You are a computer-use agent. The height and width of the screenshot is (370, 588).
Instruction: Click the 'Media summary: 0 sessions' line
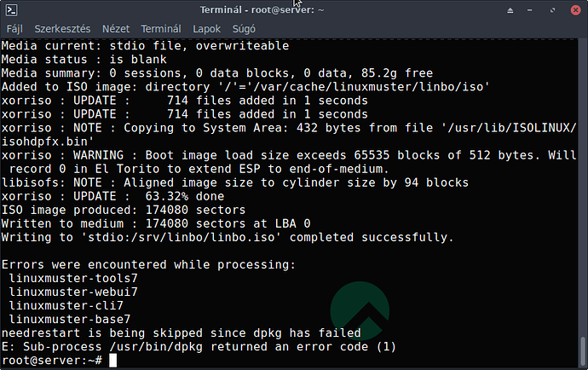tap(217, 73)
